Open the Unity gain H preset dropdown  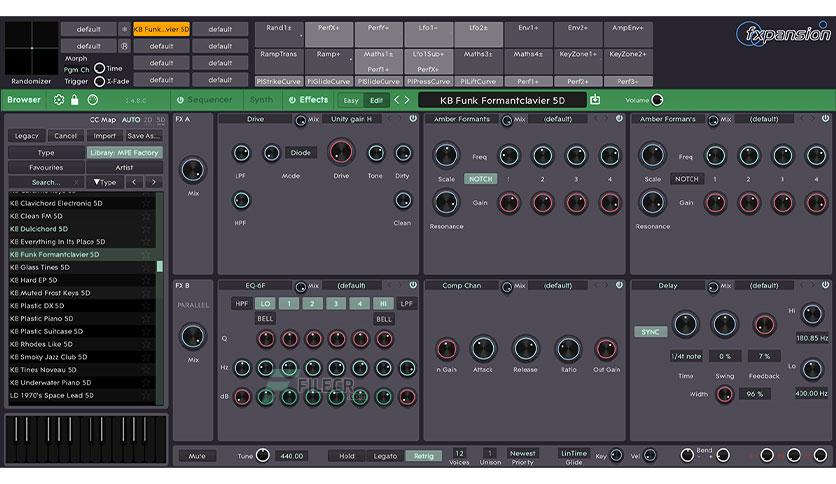click(x=352, y=119)
